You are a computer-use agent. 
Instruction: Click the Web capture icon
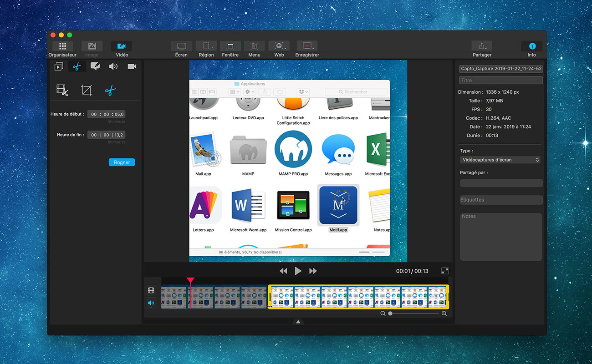279,46
